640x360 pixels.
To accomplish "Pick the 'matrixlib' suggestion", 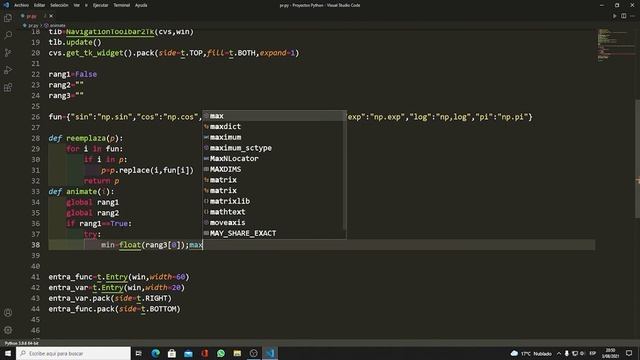I will [x=274, y=201].
